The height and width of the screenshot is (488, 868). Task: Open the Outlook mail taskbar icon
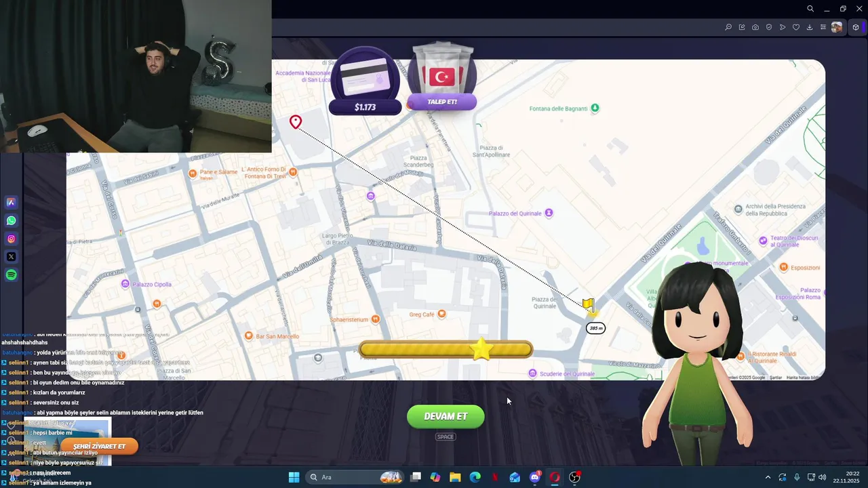tap(515, 477)
